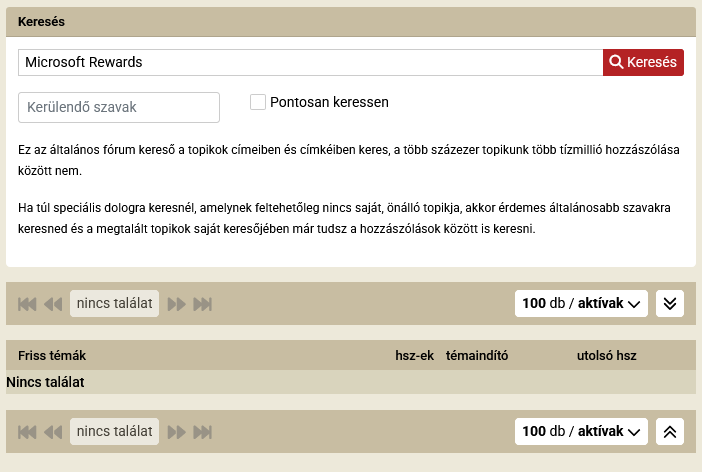Click the Microsoft Rewards search field
The height and width of the screenshot is (472, 702).
pos(310,62)
